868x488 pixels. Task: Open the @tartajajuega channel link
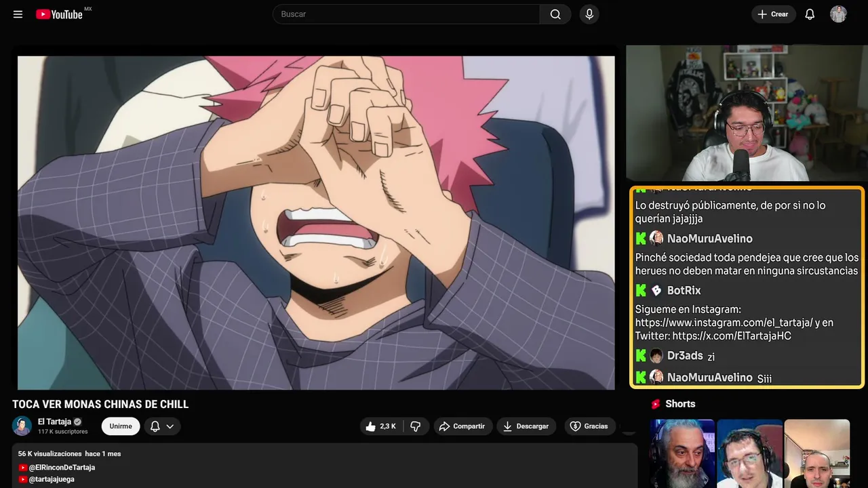[52, 479]
